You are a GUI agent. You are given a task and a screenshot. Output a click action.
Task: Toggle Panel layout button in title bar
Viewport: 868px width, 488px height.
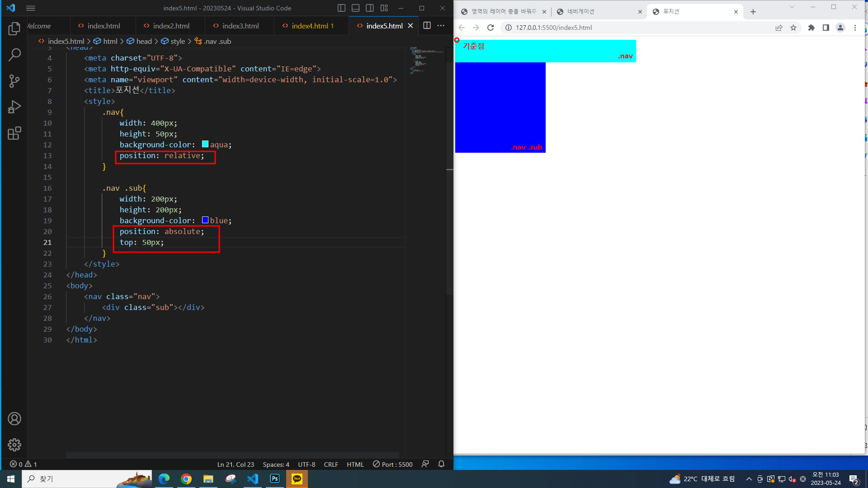356,8
